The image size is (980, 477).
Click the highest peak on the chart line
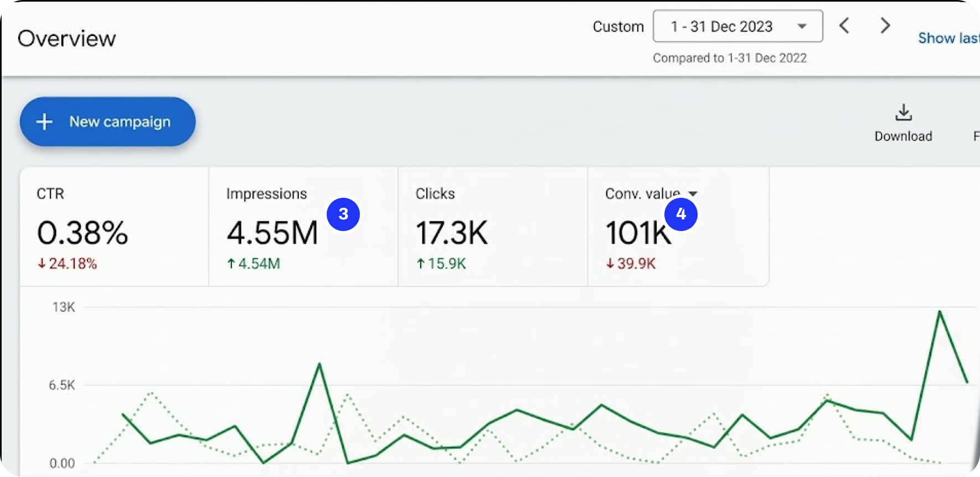coord(940,312)
